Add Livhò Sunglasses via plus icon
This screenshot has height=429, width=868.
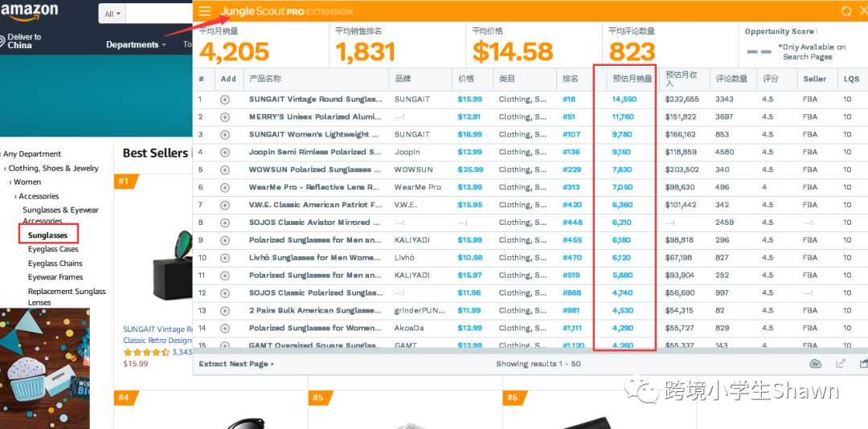click(225, 258)
